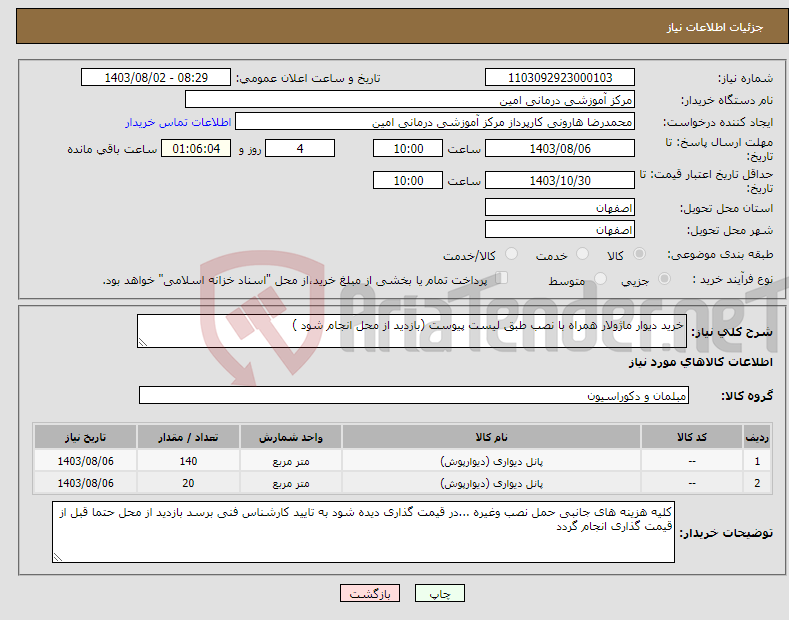
Task: Click the نام کالا column header
Action: [491, 437]
